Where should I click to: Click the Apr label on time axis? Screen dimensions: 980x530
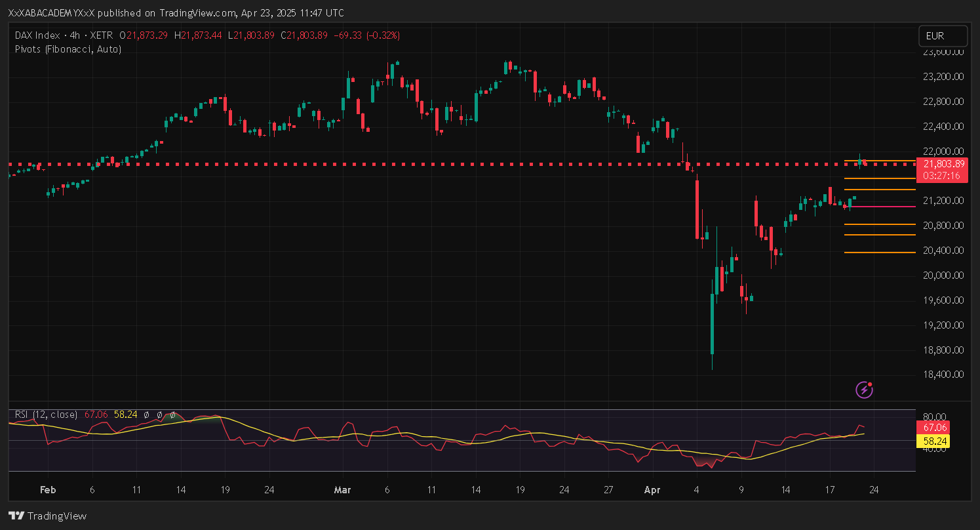click(652, 490)
